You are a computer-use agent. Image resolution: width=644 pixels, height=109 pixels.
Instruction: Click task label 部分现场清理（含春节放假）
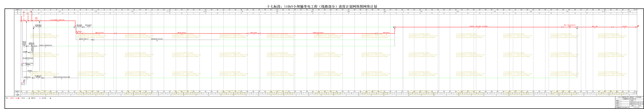58,20
